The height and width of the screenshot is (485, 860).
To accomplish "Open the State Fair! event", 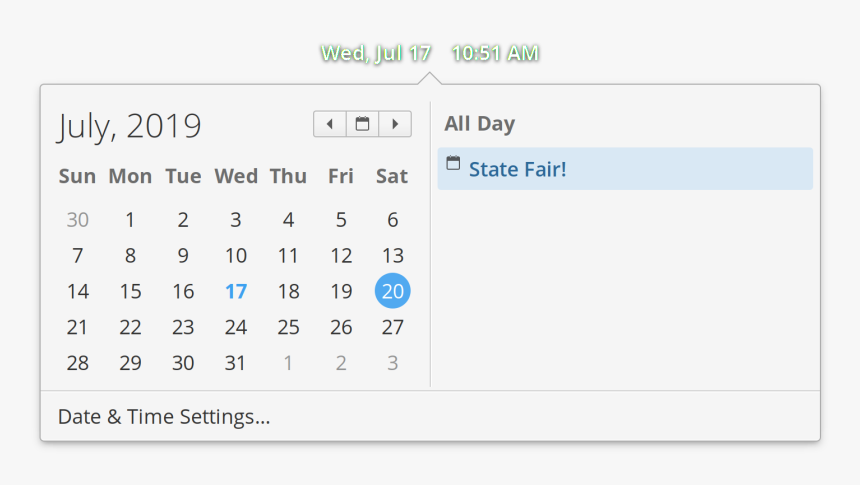I will [x=625, y=168].
